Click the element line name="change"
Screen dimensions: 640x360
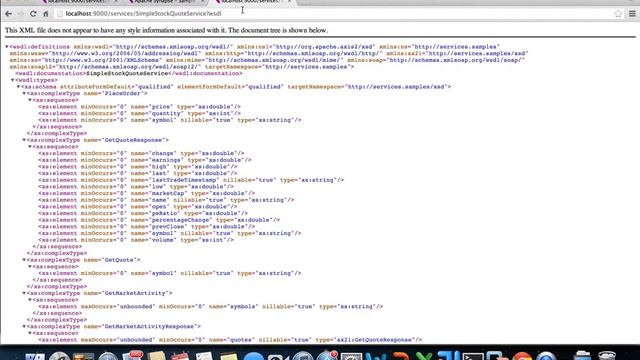[141, 153]
